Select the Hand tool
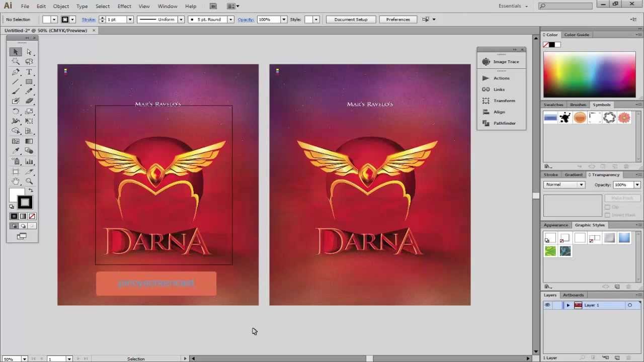The width and height of the screenshot is (644, 362). pos(16,181)
